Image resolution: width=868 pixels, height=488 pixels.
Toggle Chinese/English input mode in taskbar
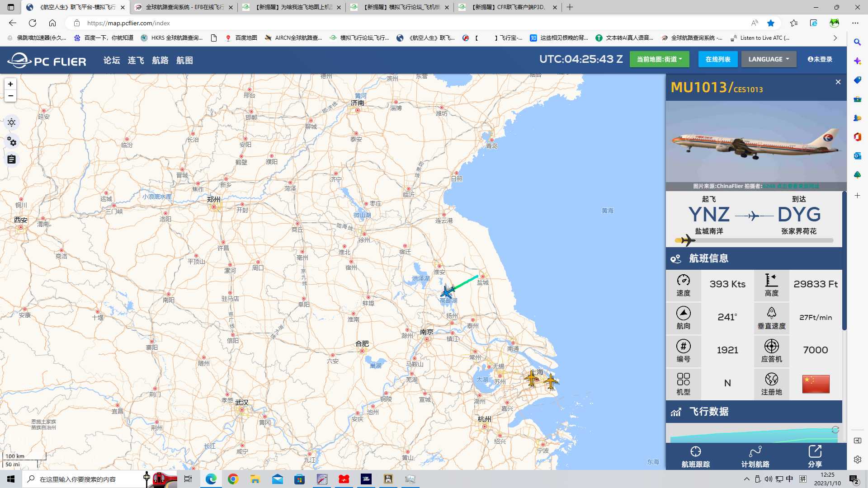click(789, 479)
